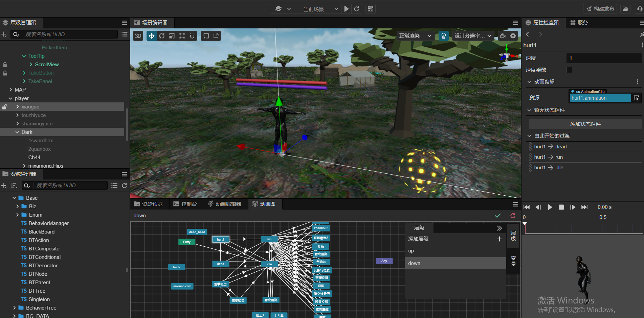Click the 速度 value field
The height and width of the screenshot is (318, 644).
click(x=604, y=58)
